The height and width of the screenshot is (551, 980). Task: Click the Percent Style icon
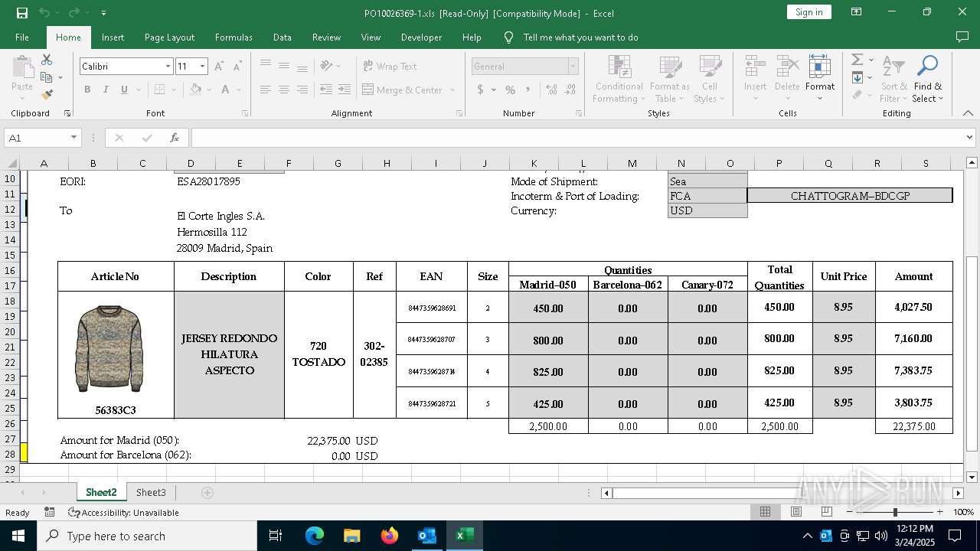pos(510,90)
